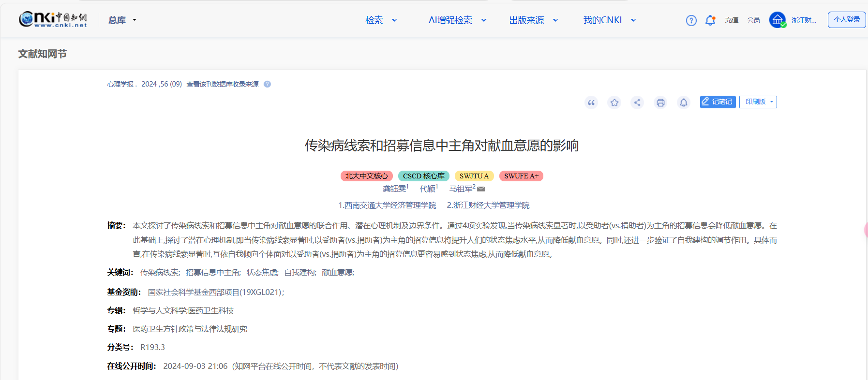Open the AI增强检索 menu
This screenshot has width=868, height=380.
click(x=457, y=20)
